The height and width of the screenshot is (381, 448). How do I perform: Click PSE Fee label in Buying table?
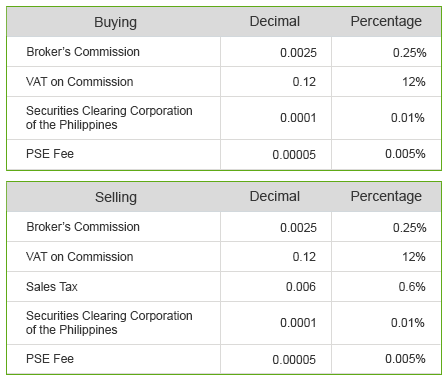click(x=50, y=154)
